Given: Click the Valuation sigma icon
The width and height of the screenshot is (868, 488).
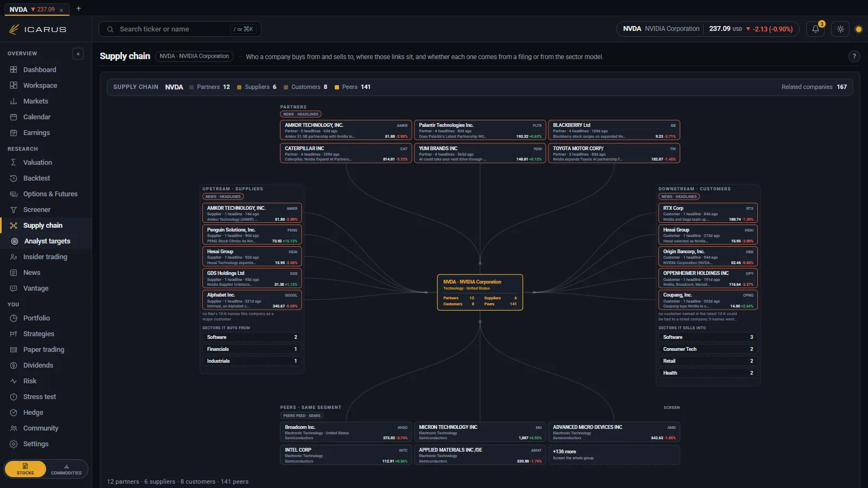Looking at the screenshot, I should 14,163.
